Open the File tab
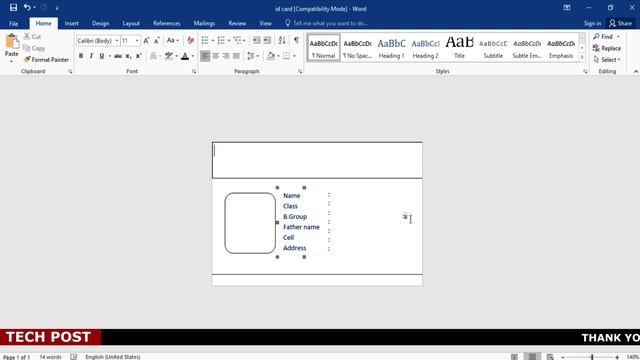Screen dimensions: 640x360 click(13, 23)
